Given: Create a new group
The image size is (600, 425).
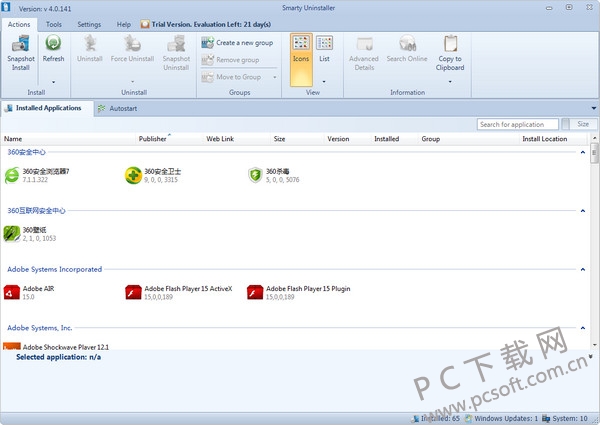Looking at the screenshot, I should click(237, 43).
